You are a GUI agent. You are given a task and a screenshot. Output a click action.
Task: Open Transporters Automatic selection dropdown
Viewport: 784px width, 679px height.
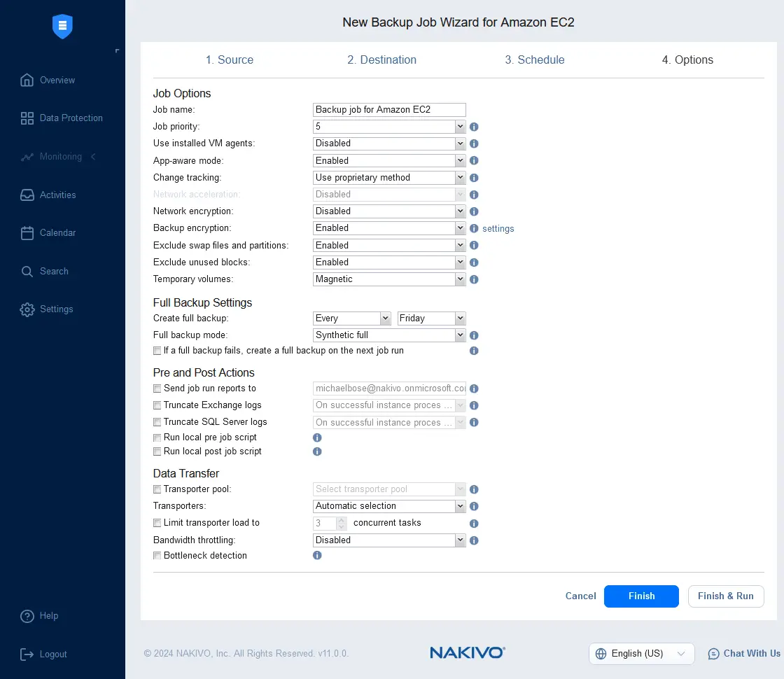click(389, 506)
